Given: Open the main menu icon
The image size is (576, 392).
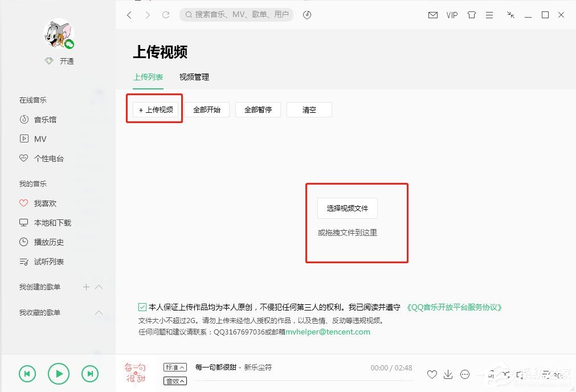Looking at the screenshot, I should tap(489, 15).
